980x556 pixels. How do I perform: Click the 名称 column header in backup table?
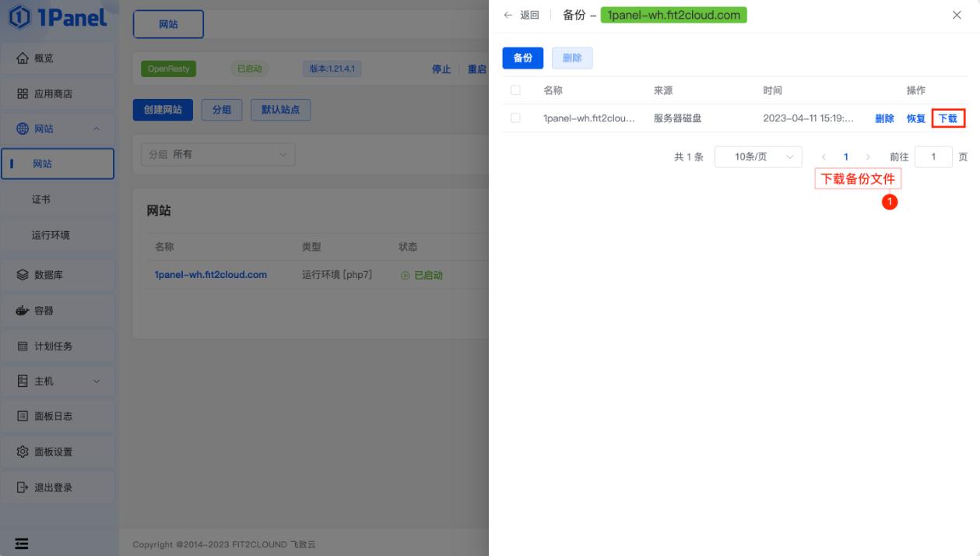coord(553,90)
